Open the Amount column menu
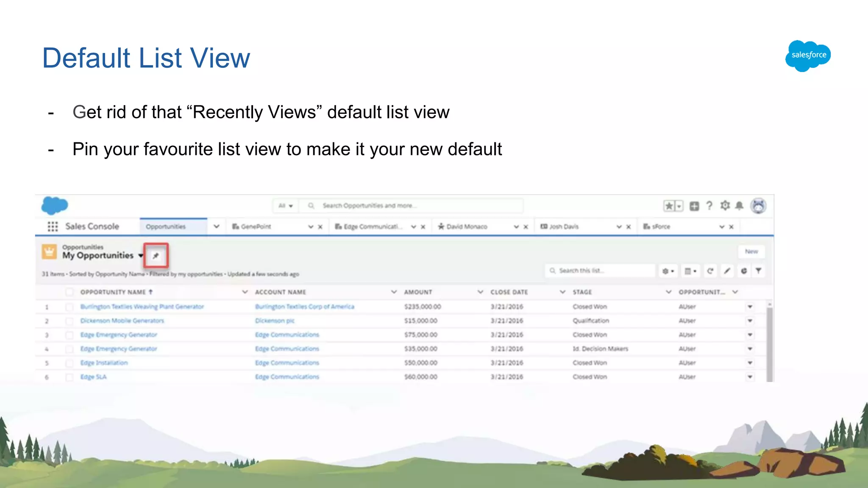The image size is (868, 488). [x=480, y=292]
